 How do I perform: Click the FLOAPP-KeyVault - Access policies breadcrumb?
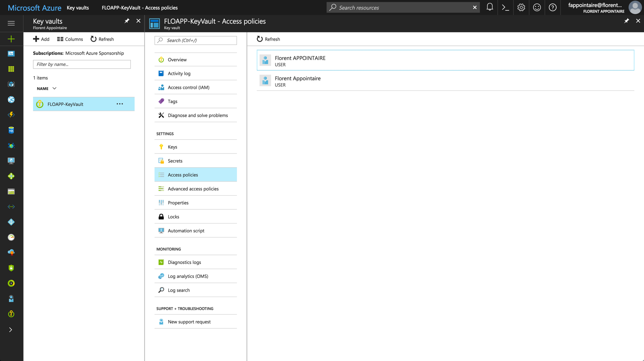[x=140, y=8]
